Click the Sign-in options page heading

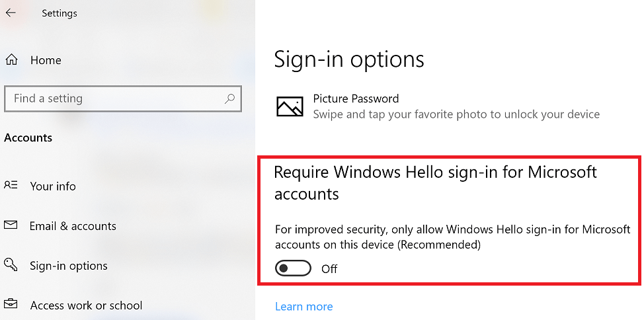click(348, 60)
